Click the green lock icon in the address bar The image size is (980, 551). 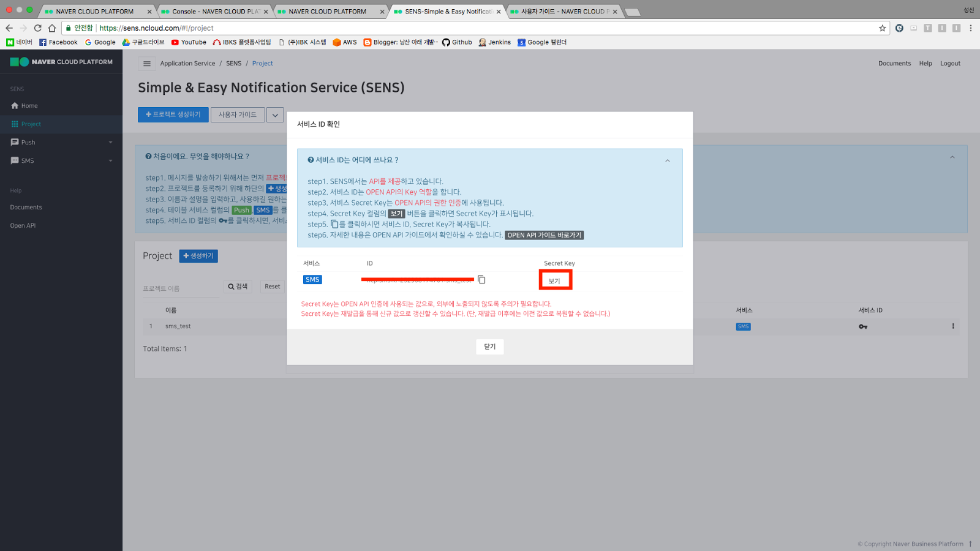[x=69, y=28]
